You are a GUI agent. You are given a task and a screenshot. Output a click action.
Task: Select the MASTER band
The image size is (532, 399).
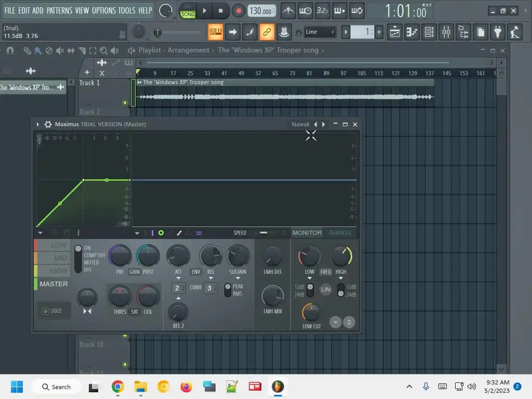pos(52,284)
